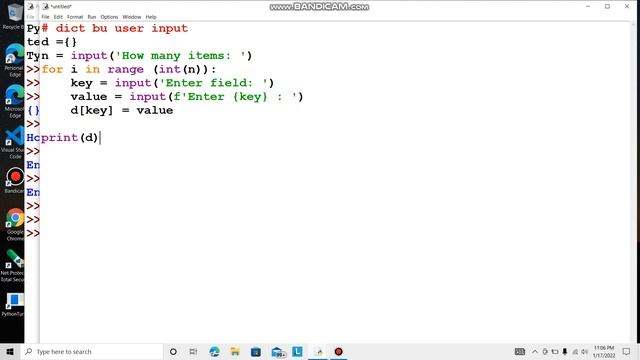Click the Cortana circle icon
The width and height of the screenshot is (640, 360).
click(x=173, y=351)
